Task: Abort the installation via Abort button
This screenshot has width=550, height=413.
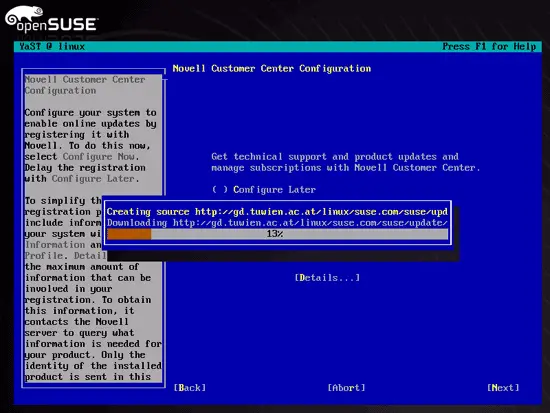Action: coord(346,388)
